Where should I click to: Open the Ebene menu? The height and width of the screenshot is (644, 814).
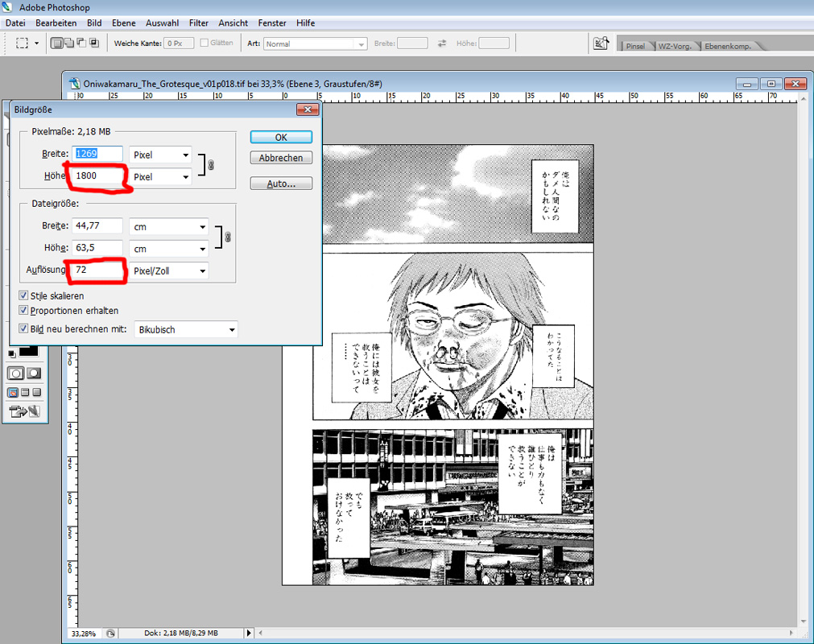point(123,23)
